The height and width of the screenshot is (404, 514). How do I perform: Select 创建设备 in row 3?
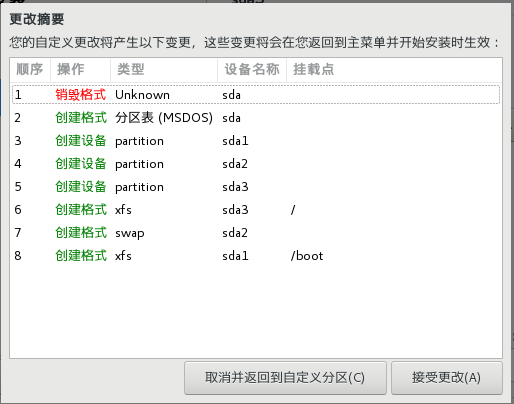(x=81, y=141)
